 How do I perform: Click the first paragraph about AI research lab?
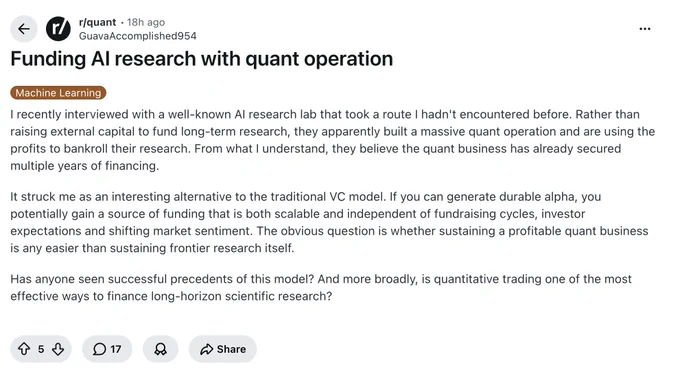tap(333, 140)
